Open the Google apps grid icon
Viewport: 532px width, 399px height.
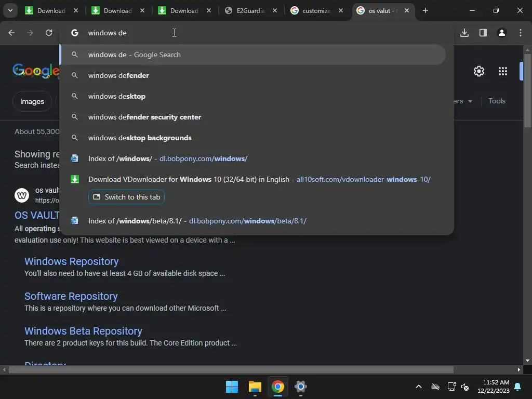tap(503, 71)
